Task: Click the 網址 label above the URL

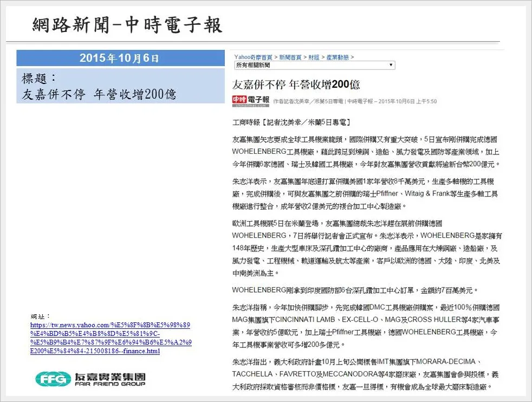Action: (x=41, y=316)
